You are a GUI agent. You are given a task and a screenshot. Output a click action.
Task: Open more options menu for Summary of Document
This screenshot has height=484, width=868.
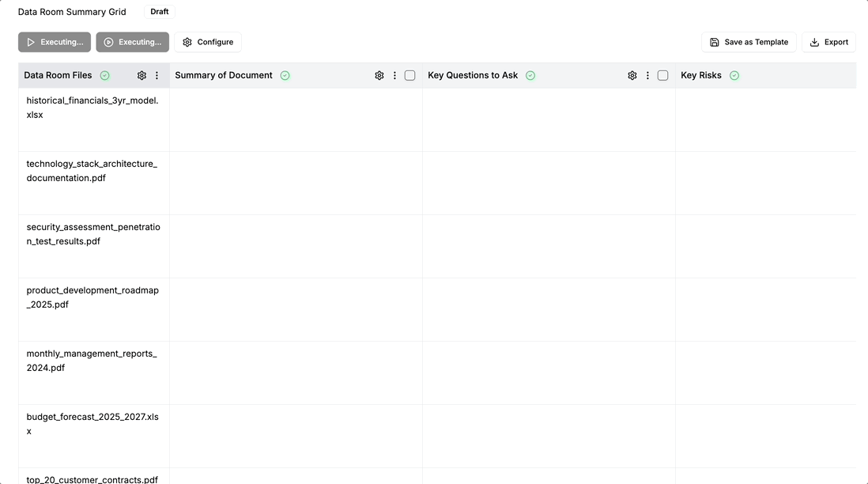tap(394, 75)
